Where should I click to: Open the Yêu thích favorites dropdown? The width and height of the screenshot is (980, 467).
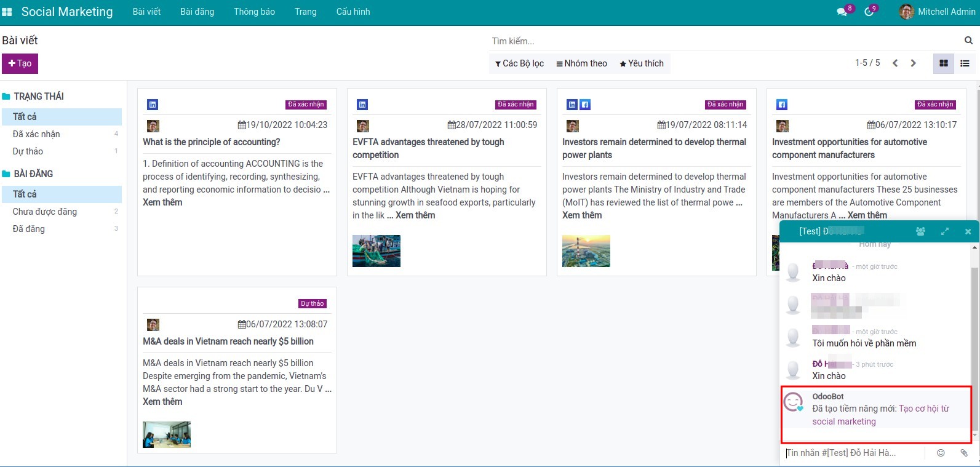(641, 63)
